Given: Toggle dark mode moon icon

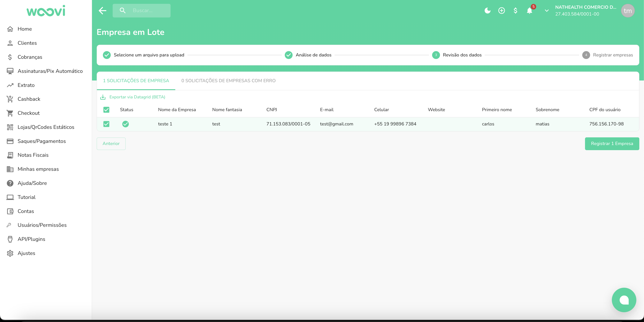Looking at the screenshot, I should [487, 10].
